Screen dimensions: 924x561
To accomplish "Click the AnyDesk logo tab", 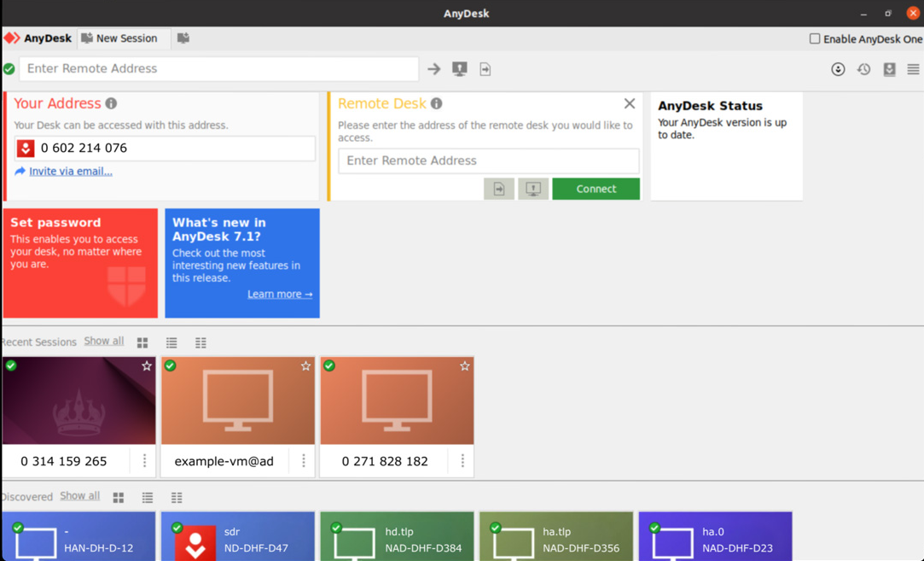I will 38,38.
